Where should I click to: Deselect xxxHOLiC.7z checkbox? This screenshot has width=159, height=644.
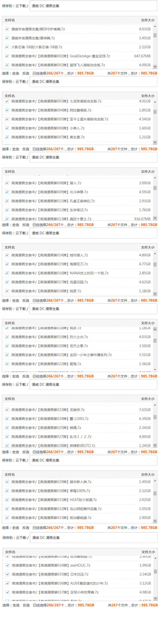tap(8, 565)
